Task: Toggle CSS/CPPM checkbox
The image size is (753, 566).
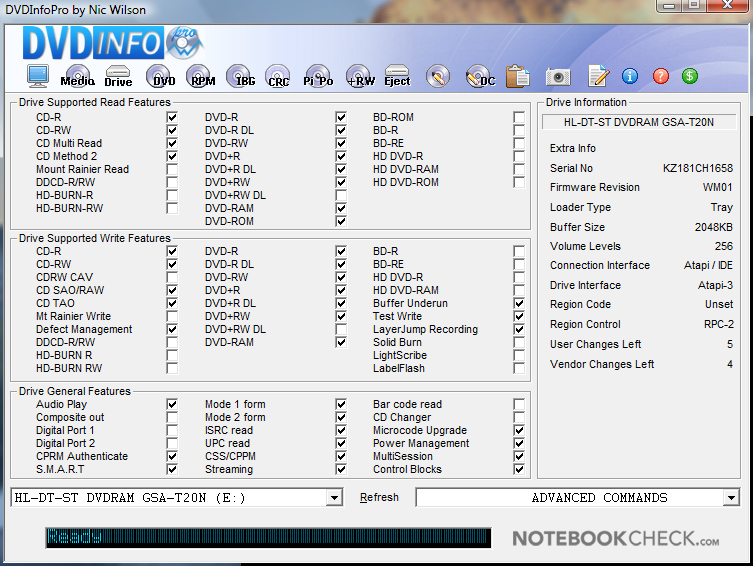Action: click(x=341, y=456)
